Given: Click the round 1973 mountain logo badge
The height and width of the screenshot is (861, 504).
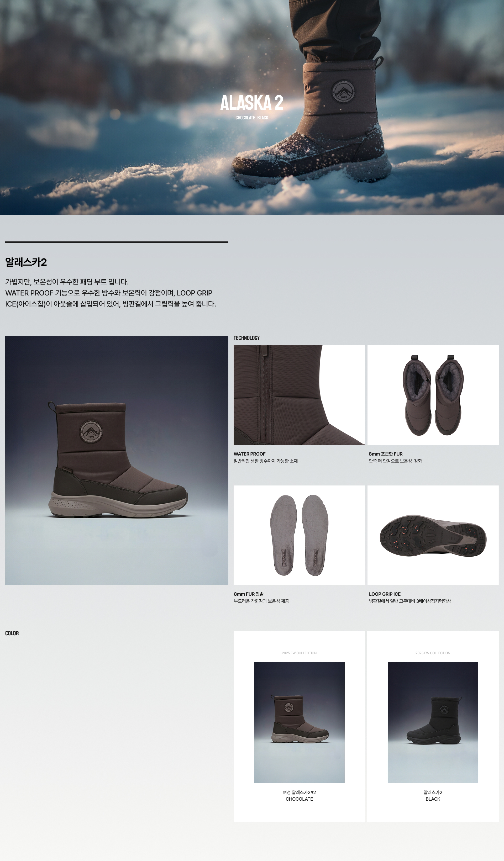Looking at the screenshot, I should pos(343,92).
